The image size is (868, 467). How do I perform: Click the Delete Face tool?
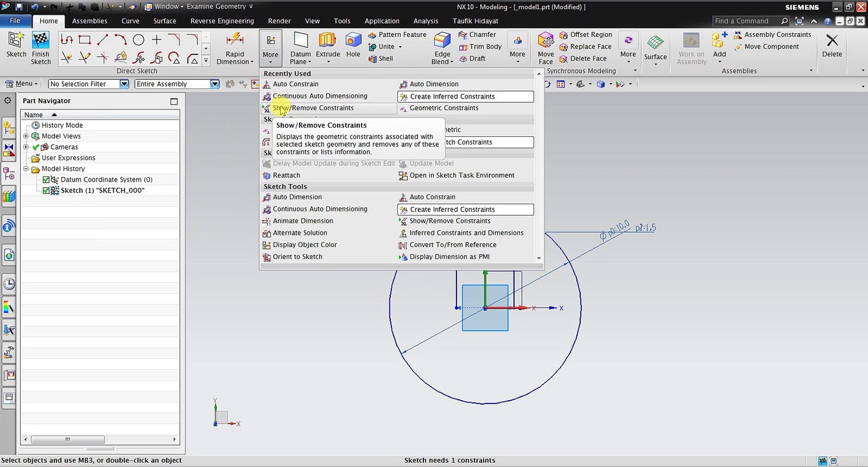(x=583, y=58)
